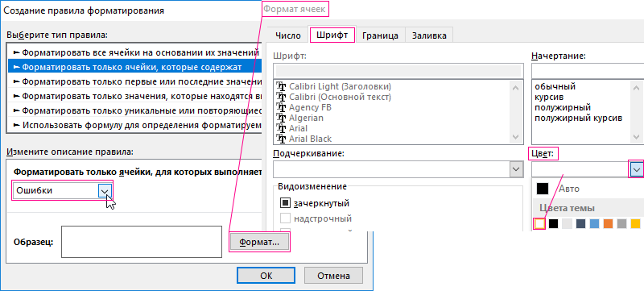Viewport: 644px width, 291px height.
Task: Pick the orange theme color swatch
Action: point(608,223)
